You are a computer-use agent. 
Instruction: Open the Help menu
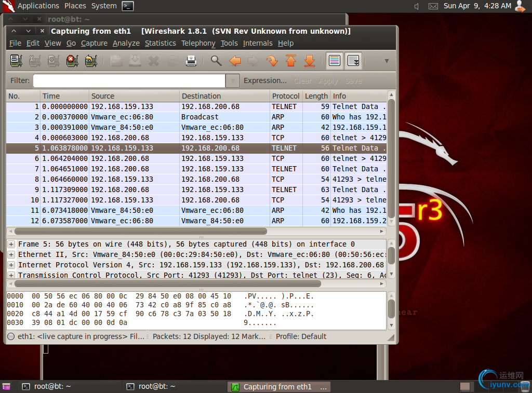click(x=286, y=43)
